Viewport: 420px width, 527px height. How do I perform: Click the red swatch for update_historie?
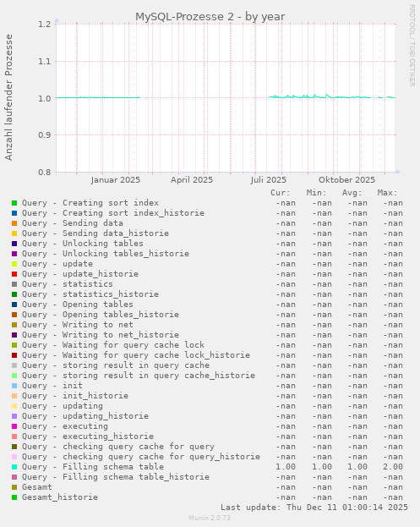(x=14, y=274)
